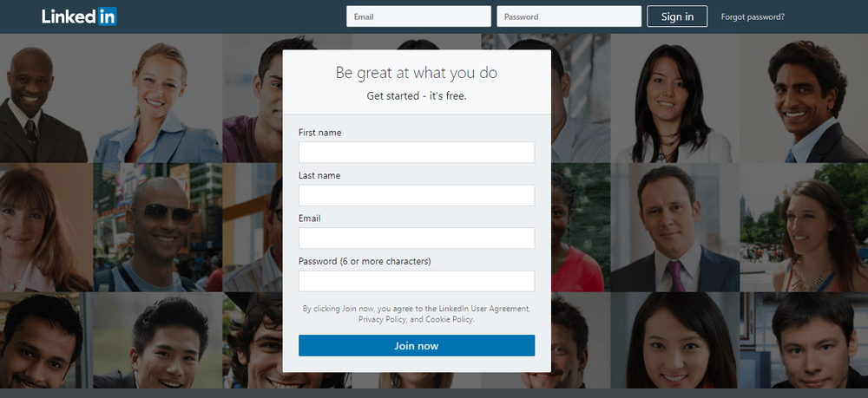The height and width of the screenshot is (398, 868).
Task: Click the LinkedIn logo
Action: [79, 16]
